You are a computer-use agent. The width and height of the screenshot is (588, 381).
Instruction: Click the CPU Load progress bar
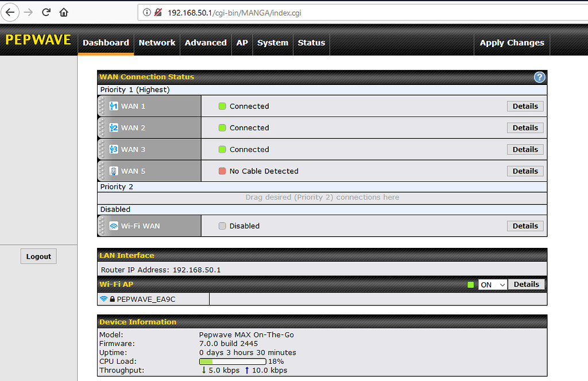[x=231, y=361]
